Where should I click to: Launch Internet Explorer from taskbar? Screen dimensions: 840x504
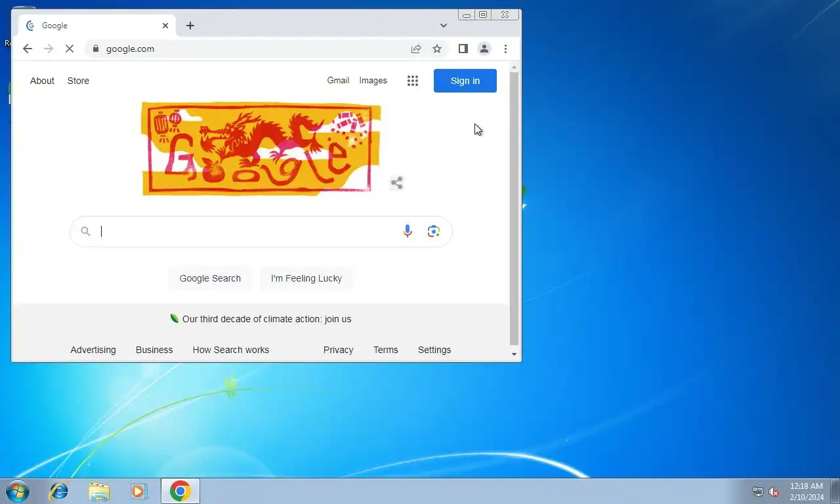(59, 491)
